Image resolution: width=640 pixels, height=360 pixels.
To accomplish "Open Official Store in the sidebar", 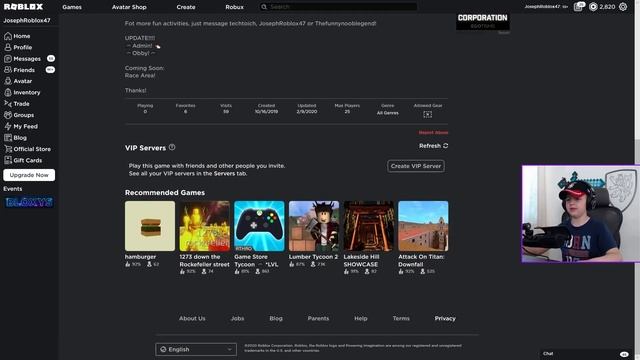I will [x=27, y=149].
